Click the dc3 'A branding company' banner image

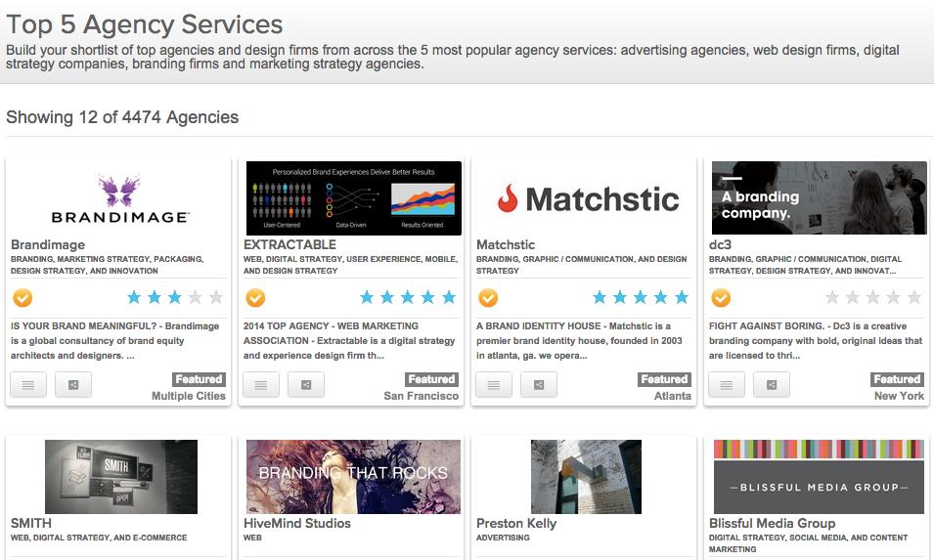point(819,198)
